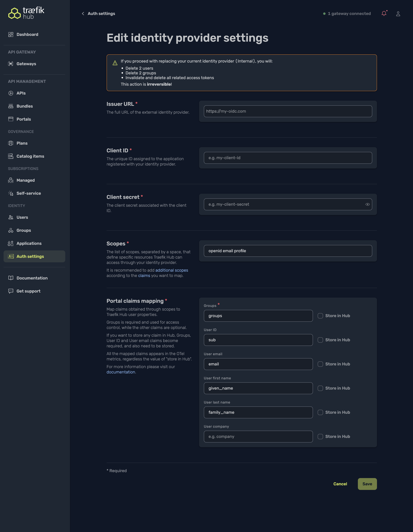Click Cancel to discard changes
413x532 pixels.
(x=340, y=484)
